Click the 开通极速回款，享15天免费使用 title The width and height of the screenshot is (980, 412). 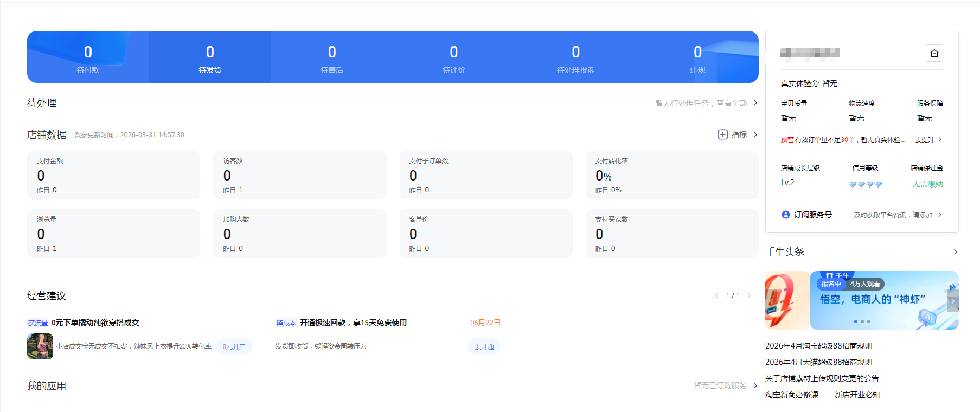pyautogui.click(x=353, y=323)
